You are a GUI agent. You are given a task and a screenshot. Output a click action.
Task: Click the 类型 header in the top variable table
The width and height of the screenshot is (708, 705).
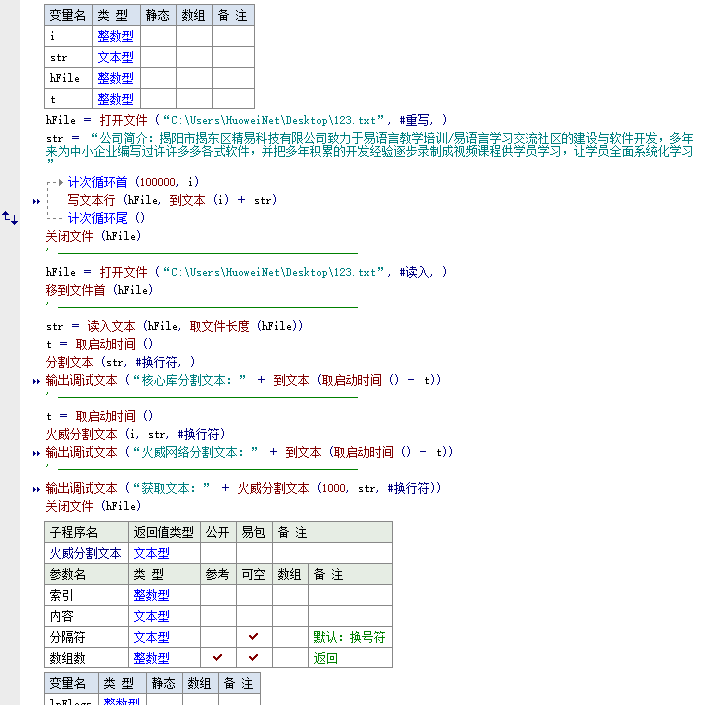(116, 15)
